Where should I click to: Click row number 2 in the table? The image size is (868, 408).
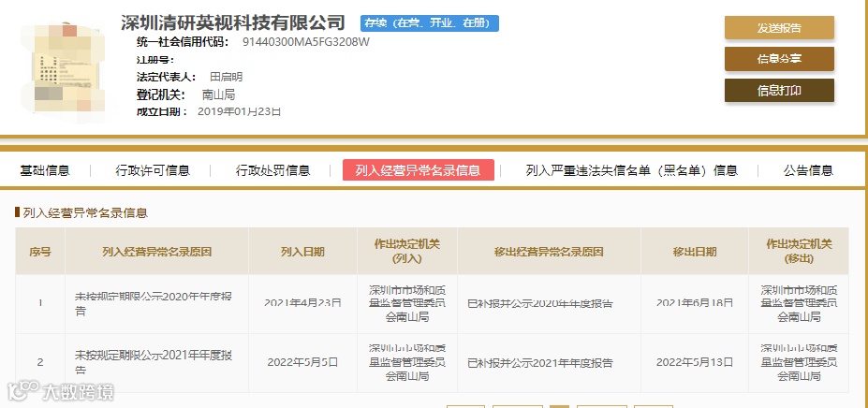click(x=40, y=362)
